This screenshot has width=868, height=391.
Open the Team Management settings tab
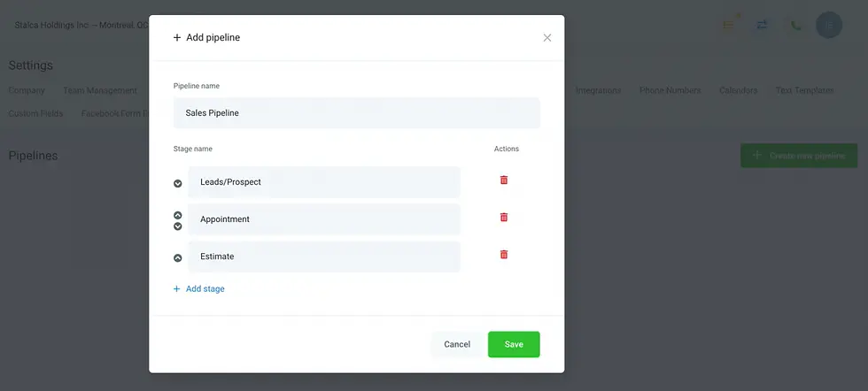coord(100,90)
